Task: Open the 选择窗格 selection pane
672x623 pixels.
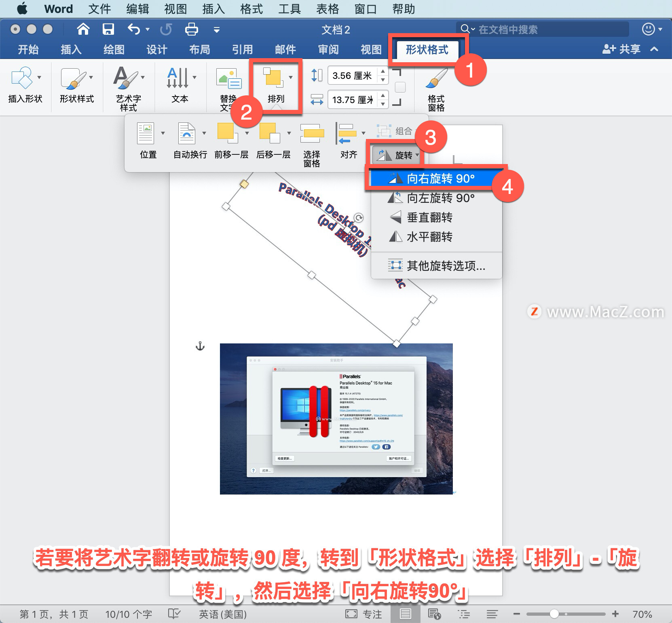Action: point(312,145)
